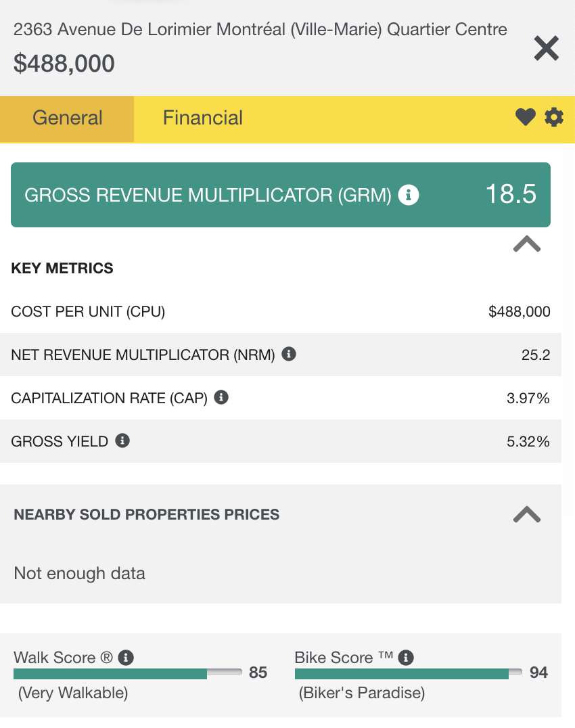Switch to the Financial tab
This screenshot has width=575, height=728.
tap(203, 118)
